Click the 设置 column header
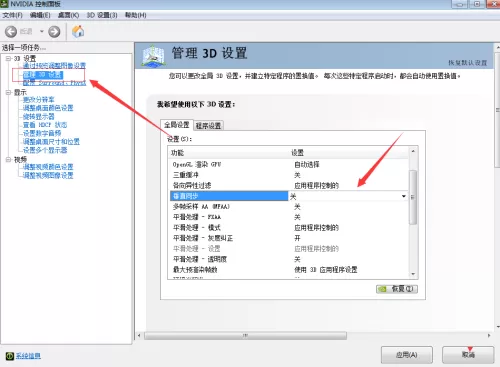This screenshot has height=367, width=500. coord(349,153)
